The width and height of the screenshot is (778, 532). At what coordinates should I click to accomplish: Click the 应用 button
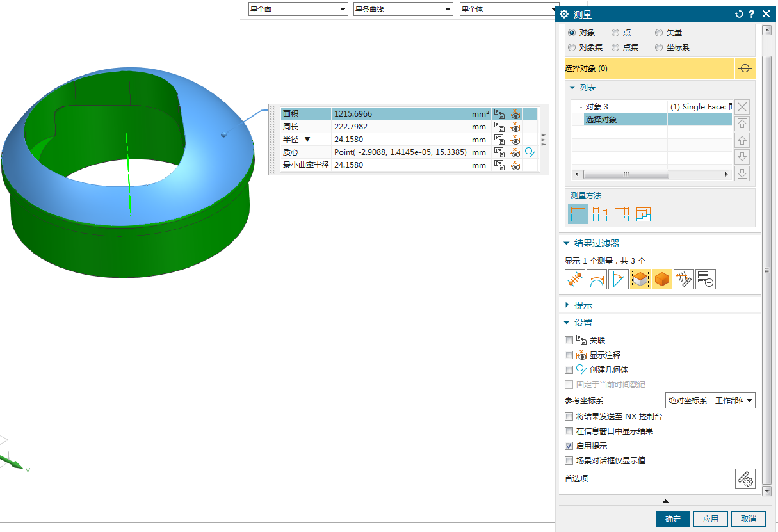[711, 519]
